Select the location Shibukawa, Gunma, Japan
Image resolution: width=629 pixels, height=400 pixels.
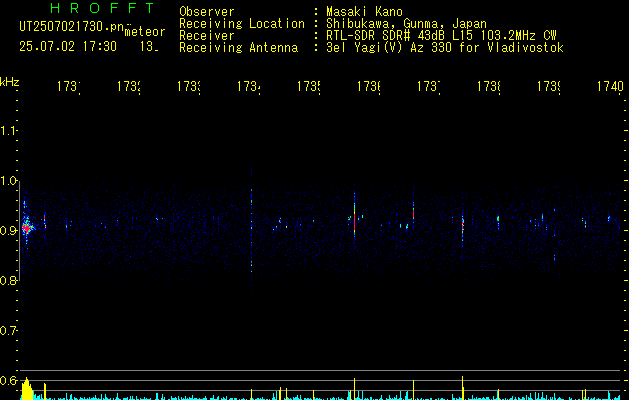point(406,24)
